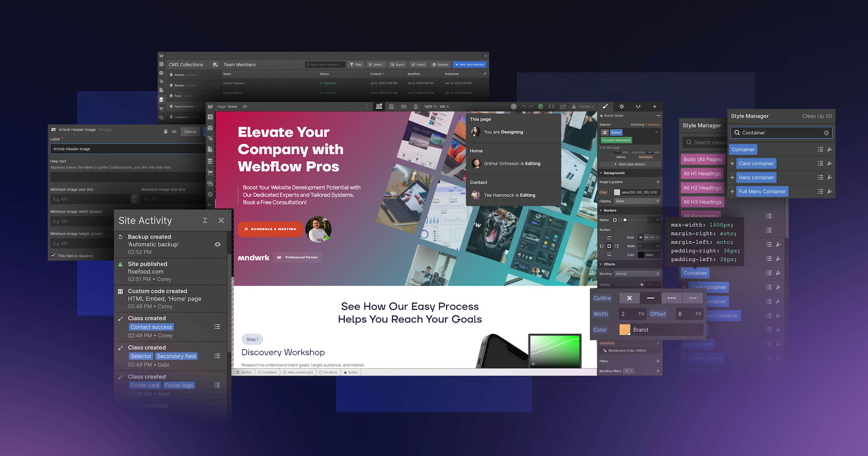This screenshot has height=456, width=868.
Task: Set Outline style to dotted
Action: [x=692, y=298]
